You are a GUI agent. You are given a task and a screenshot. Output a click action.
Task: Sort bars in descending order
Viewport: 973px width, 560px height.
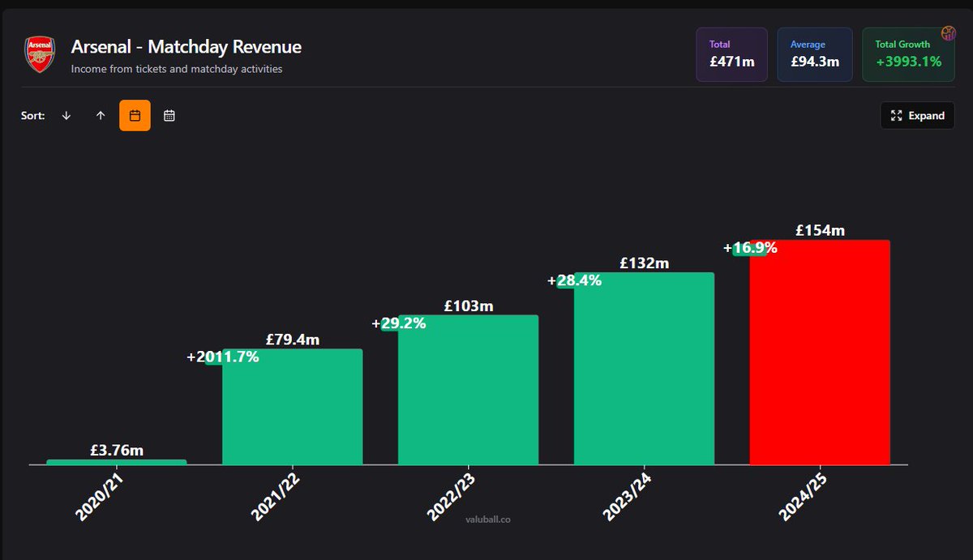66,116
